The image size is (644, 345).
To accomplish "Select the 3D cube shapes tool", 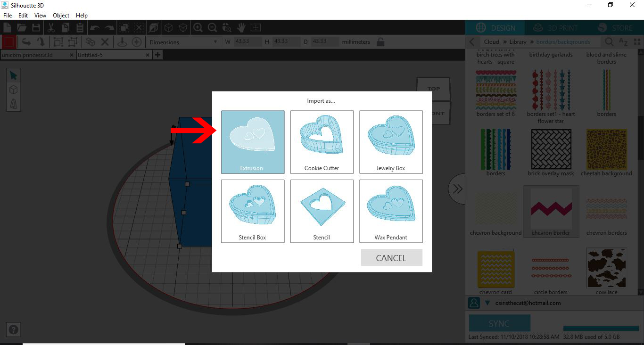I will (x=13, y=90).
